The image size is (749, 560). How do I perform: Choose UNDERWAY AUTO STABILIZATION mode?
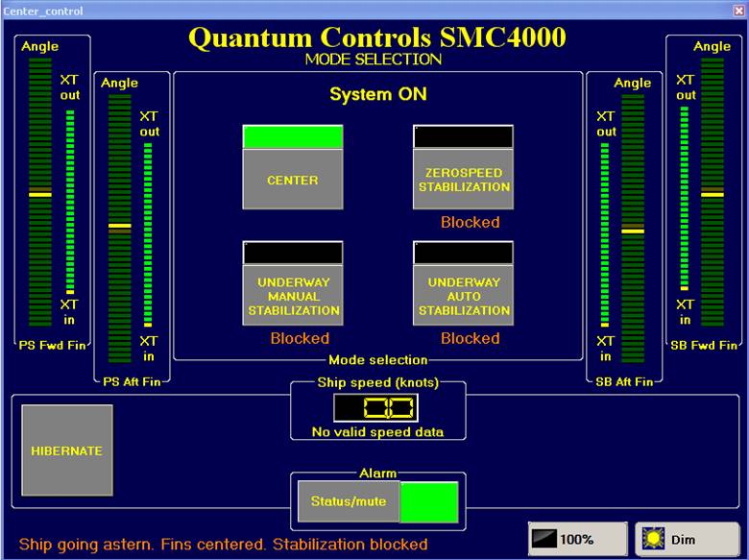(x=464, y=296)
